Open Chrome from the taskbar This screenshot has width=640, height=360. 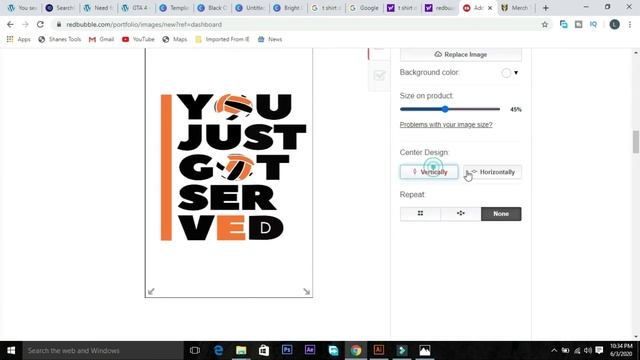(356, 350)
